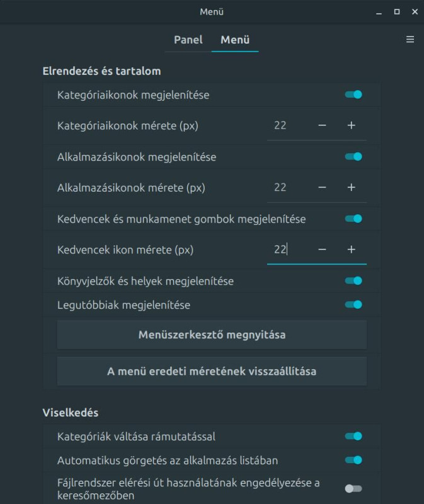Open the hamburger menu in the header
424x504 pixels.
(410, 39)
